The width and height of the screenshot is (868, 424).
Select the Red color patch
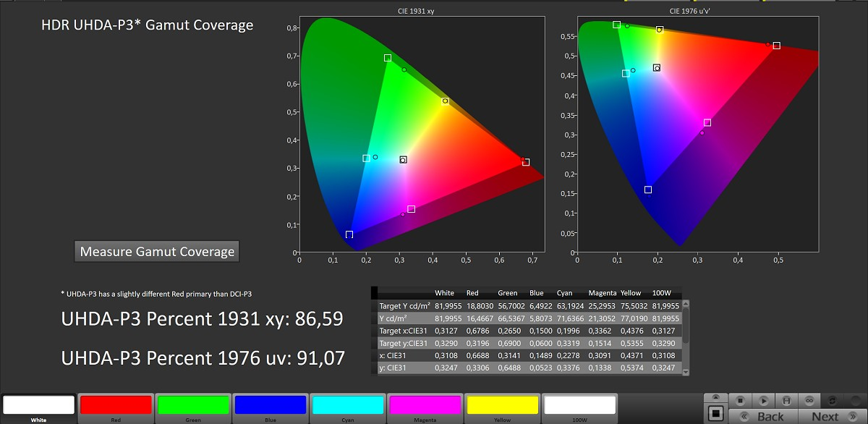[116, 404]
